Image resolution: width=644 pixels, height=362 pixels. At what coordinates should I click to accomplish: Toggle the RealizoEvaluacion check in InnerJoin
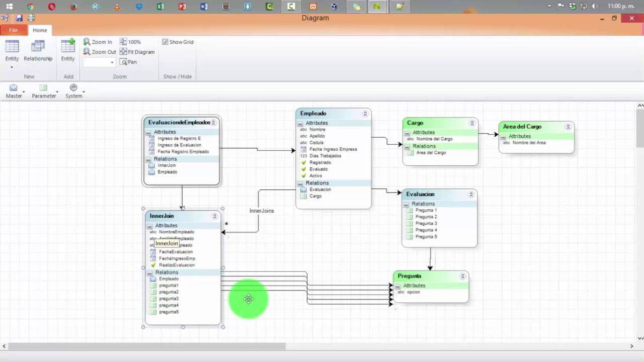[153, 265]
